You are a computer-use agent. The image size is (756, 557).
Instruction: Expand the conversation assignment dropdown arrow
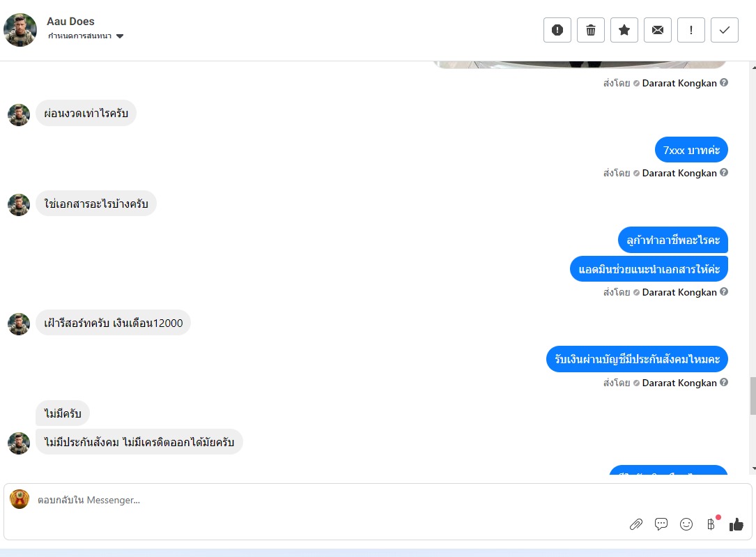point(120,36)
